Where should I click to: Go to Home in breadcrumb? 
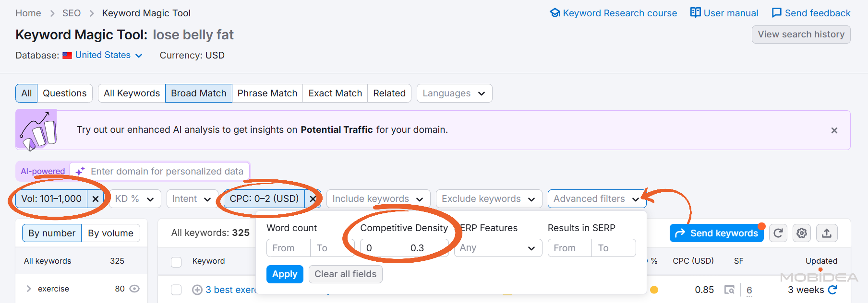coord(28,13)
